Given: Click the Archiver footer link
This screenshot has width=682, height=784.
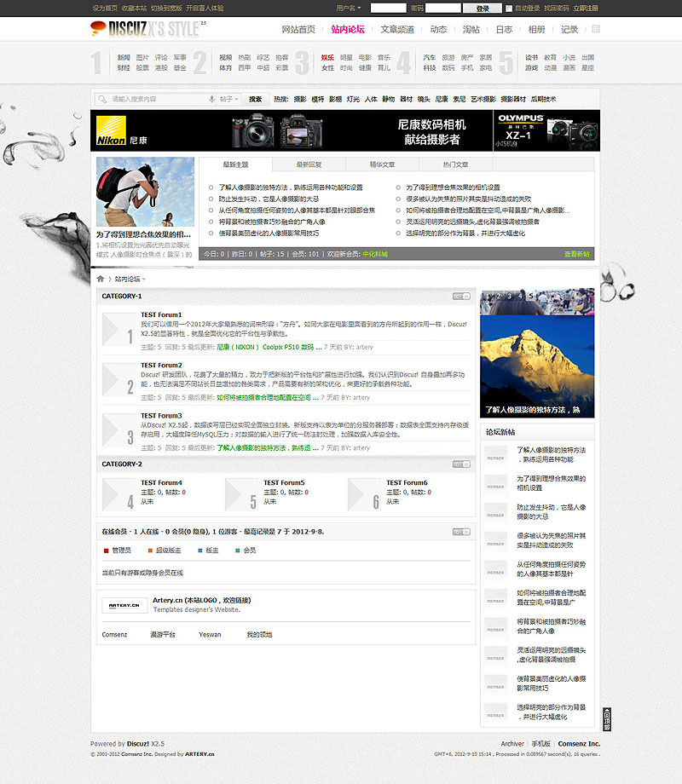Looking at the screenshot, I should click(x=512, y=743).
